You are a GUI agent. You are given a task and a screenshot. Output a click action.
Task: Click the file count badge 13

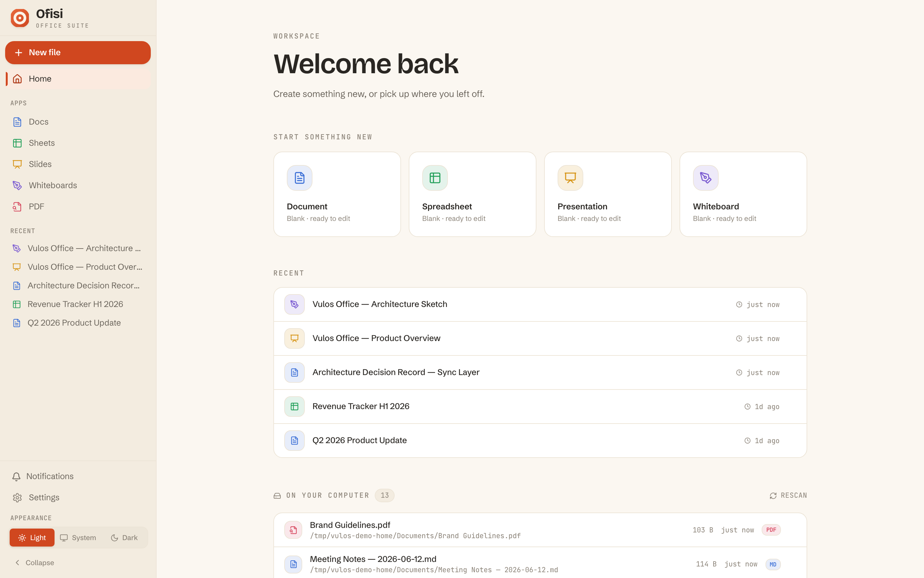click(x=384, y=495)
